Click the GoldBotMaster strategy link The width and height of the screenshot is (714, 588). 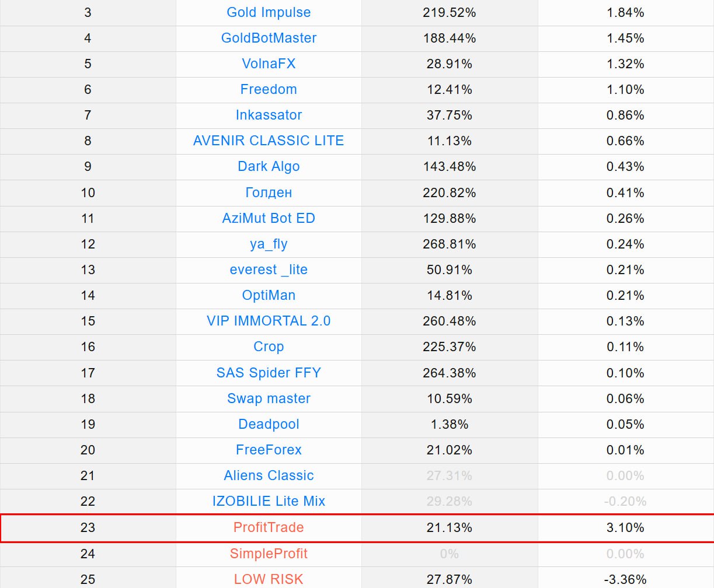[x=269, y=38]
